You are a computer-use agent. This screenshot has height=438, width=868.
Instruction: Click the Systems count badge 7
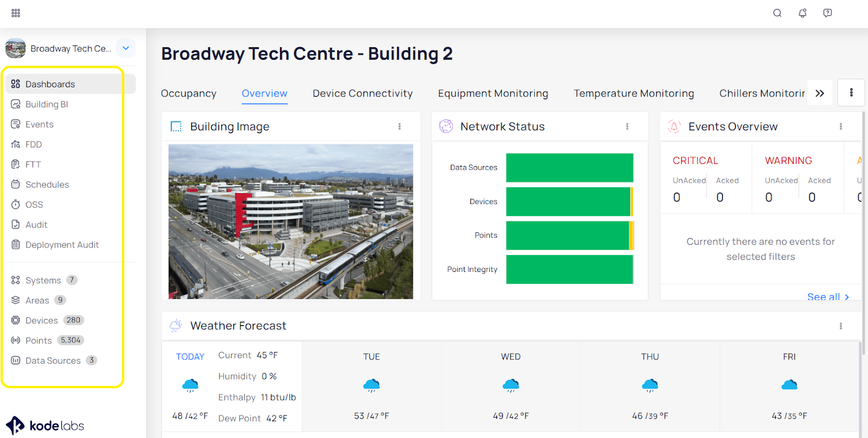point(72,280)
